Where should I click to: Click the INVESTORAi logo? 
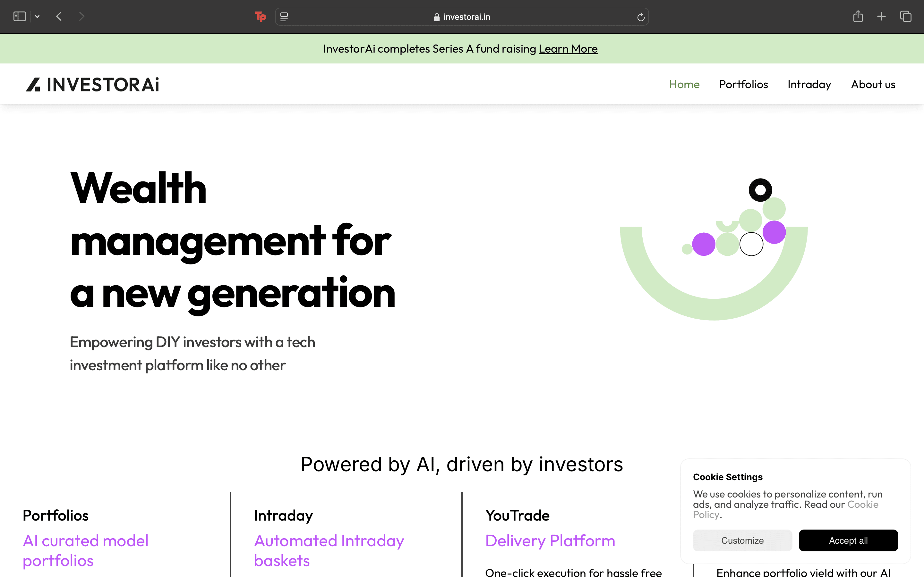[92, 84]
